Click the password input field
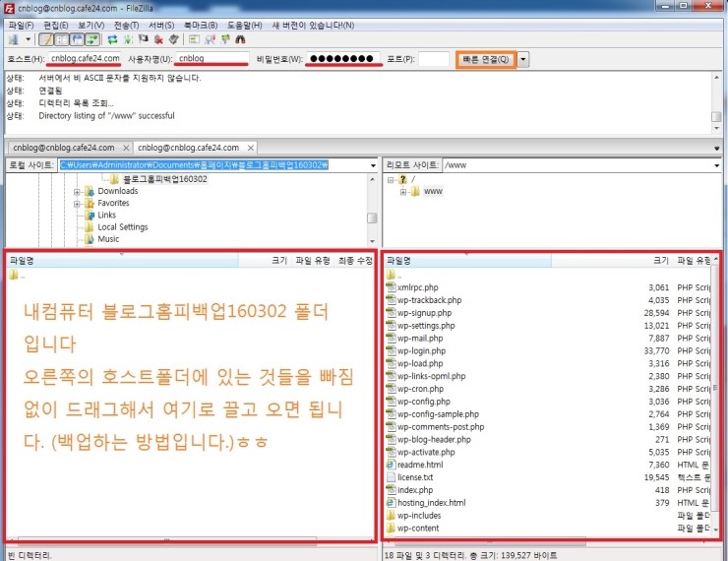Screen dimensions: 728x561 pyautogui.click(x=343, y=58)
